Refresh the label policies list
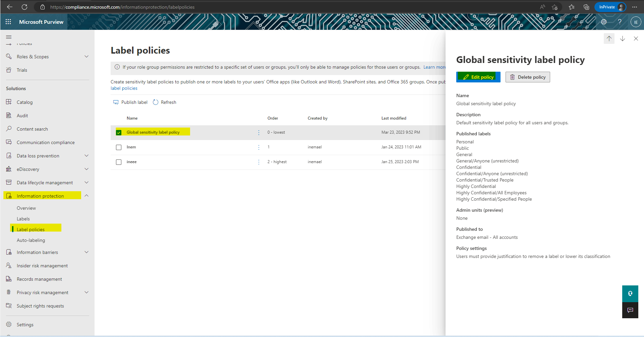Viewport: 644px width, 337px height. coord(164,102)
